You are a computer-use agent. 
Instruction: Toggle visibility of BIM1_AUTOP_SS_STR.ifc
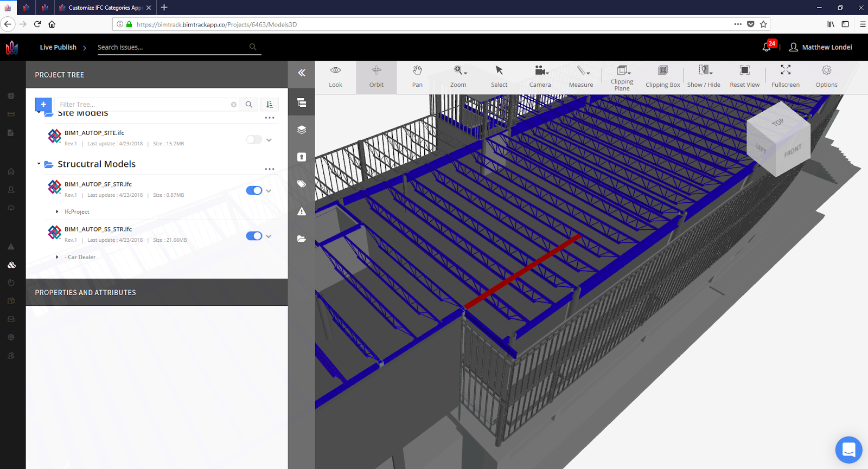254,236
